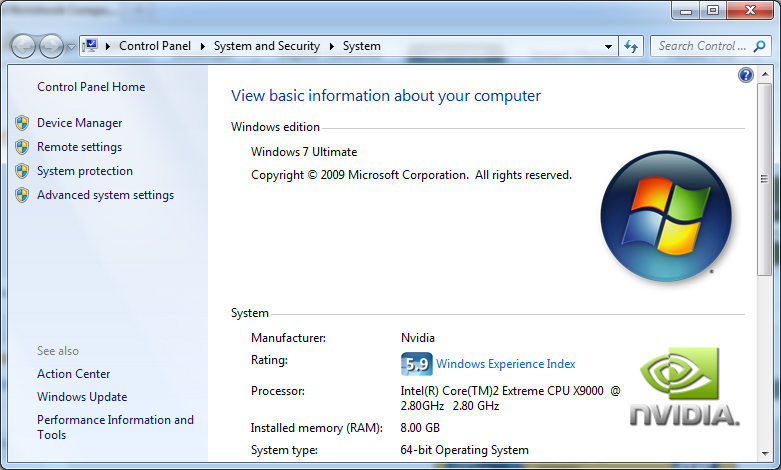Screen dimensions: 781x470
Task: Open Remote settings link
Action: click(x=80, y=147)
